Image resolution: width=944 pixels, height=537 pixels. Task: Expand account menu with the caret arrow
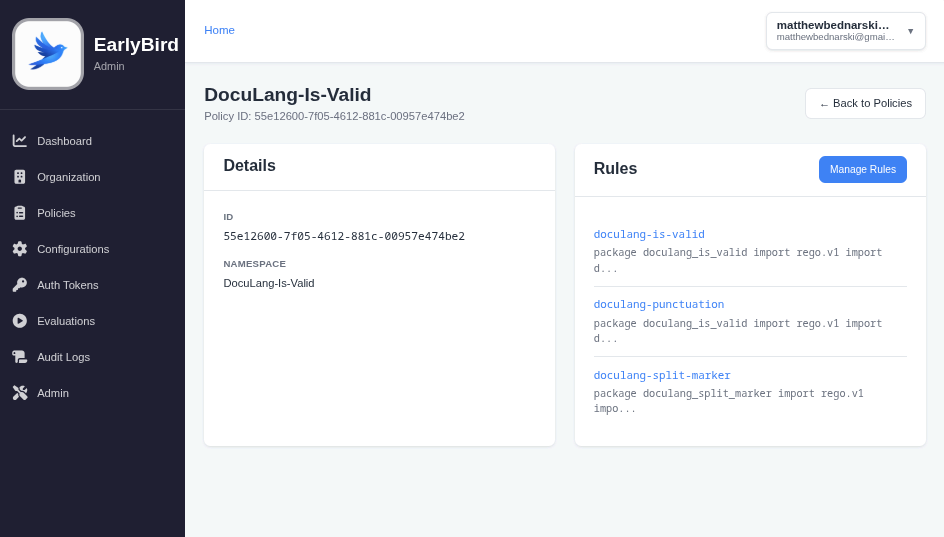pyautogui.click(x=910, y=31)
